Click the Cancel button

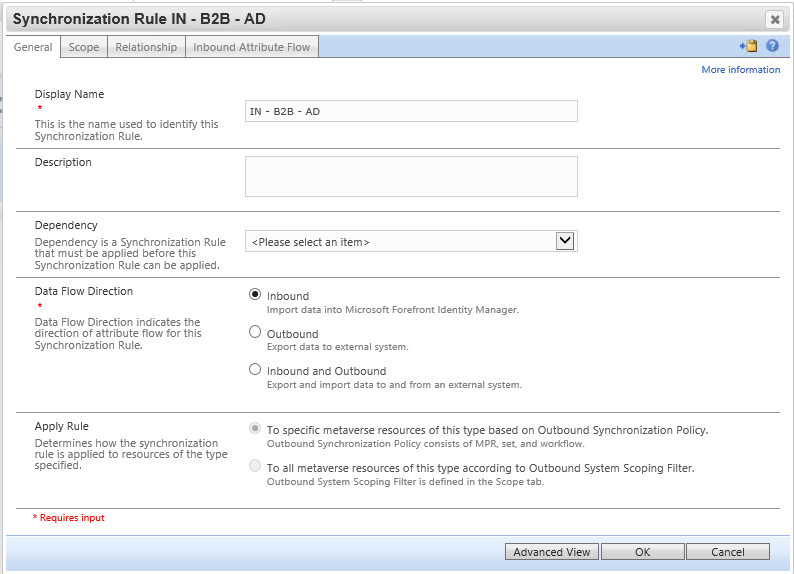click(x=728, y=552)
